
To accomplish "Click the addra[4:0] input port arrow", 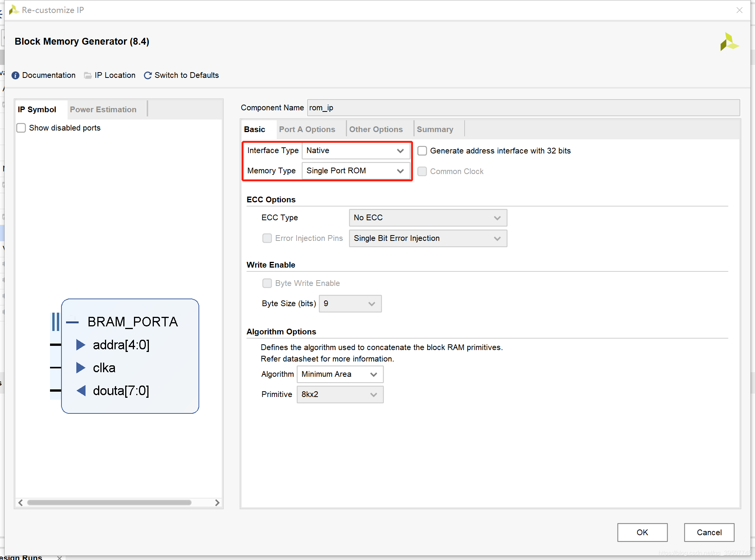I will pos(81,345).
